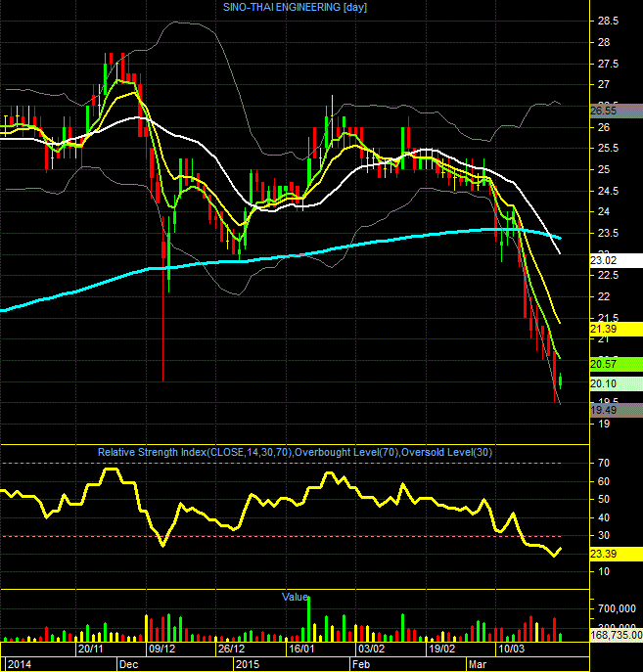Click the Feb month label
The height and width of the screenshot is (672, 643).
click(361, 665)
